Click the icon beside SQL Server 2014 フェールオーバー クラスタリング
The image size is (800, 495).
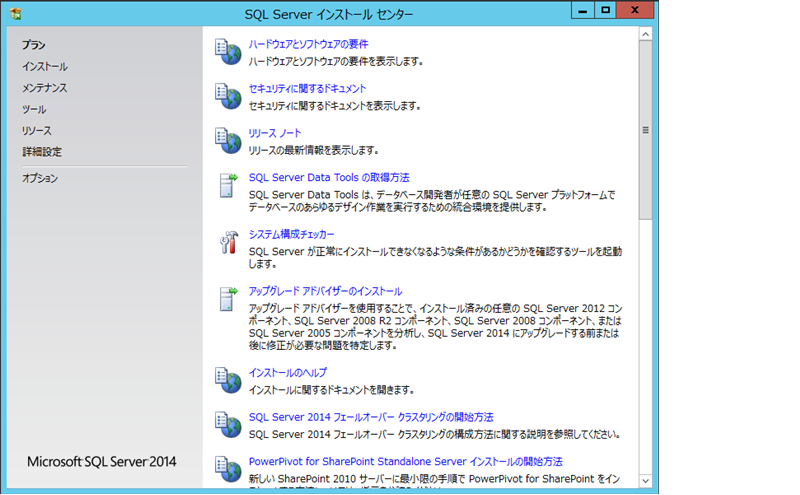(228, 425)
